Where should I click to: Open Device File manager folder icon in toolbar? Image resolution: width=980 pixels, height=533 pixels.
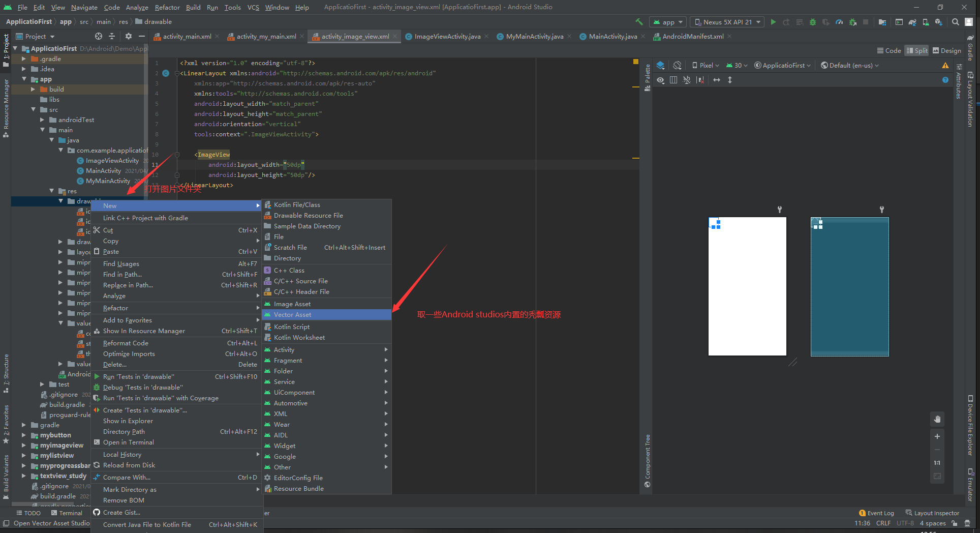882,22
